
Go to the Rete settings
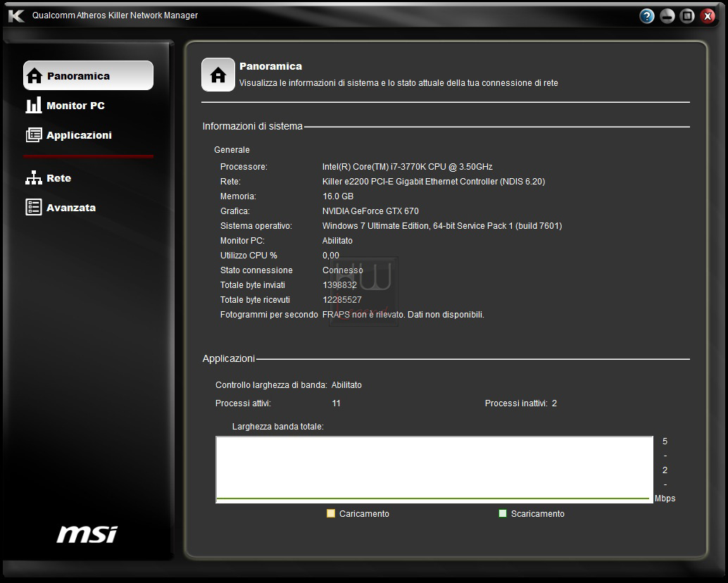click(x=49, y=177)
